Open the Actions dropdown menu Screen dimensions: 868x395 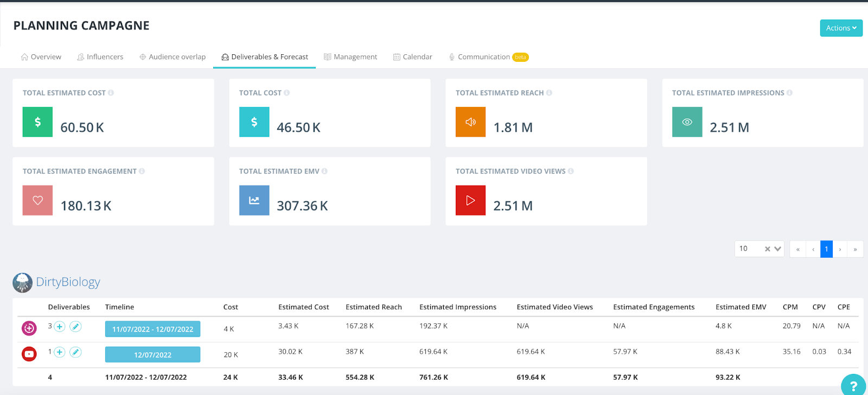pos(841,28)
